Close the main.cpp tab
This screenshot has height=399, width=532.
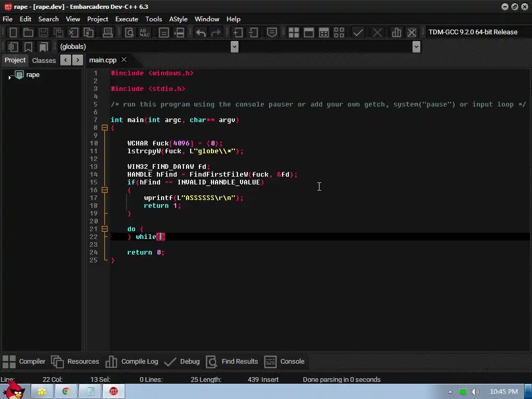click(124, 60)
